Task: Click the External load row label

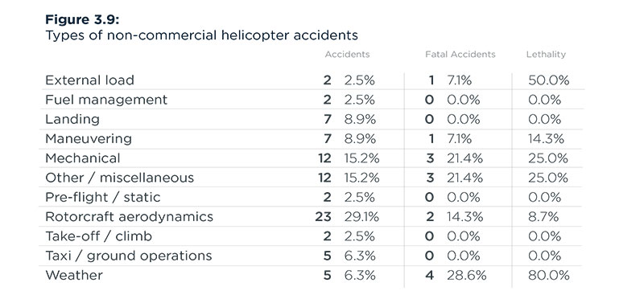Action: tap(89, 80)
